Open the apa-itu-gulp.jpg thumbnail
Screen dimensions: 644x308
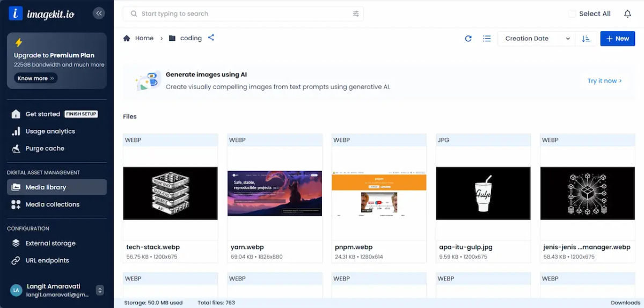[x=483, y=193]
